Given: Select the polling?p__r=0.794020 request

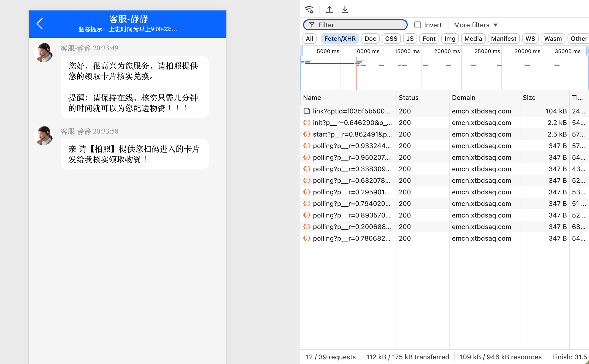Looking at the screenshot, I should pyautogui.click(x=444, y=203).
